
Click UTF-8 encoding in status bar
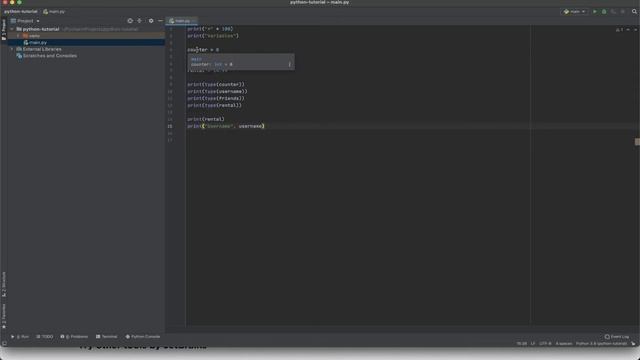pyautogui.click(x=545, y=344)
